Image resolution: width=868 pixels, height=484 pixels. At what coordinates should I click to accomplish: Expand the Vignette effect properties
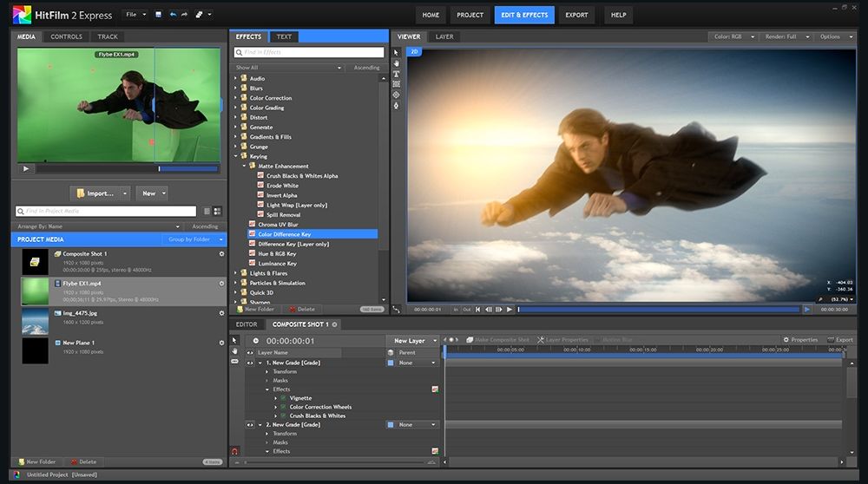276,398
